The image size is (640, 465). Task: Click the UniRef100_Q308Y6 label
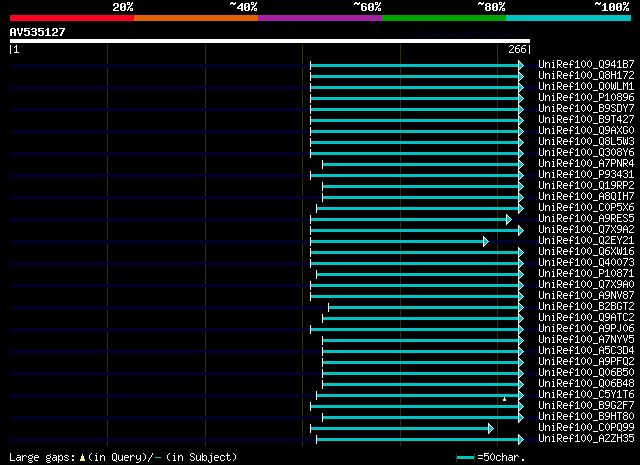click(587, 153)
